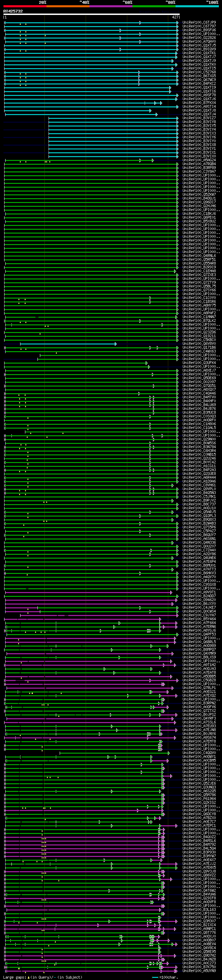Viewport: 222px width, 980px height.
Task: Open hit UniRef100_B7FKX4
Action: pyautogui.click(x=199, y=103)
